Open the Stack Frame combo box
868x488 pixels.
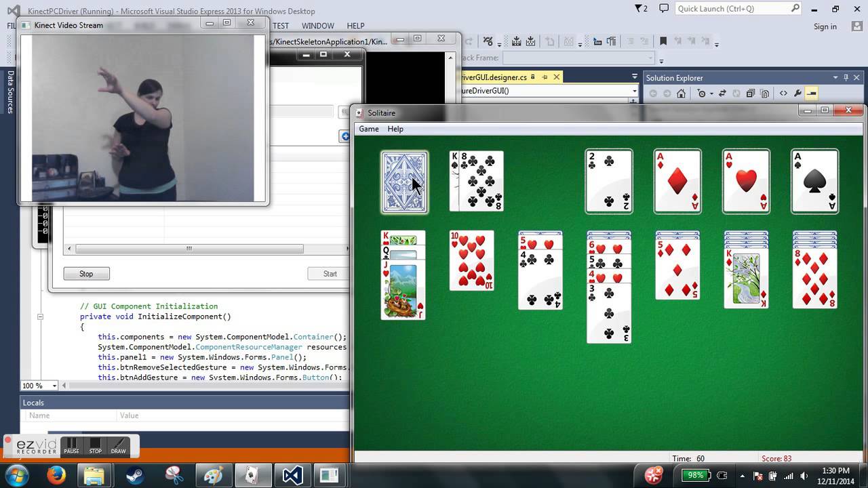point(578,58)
